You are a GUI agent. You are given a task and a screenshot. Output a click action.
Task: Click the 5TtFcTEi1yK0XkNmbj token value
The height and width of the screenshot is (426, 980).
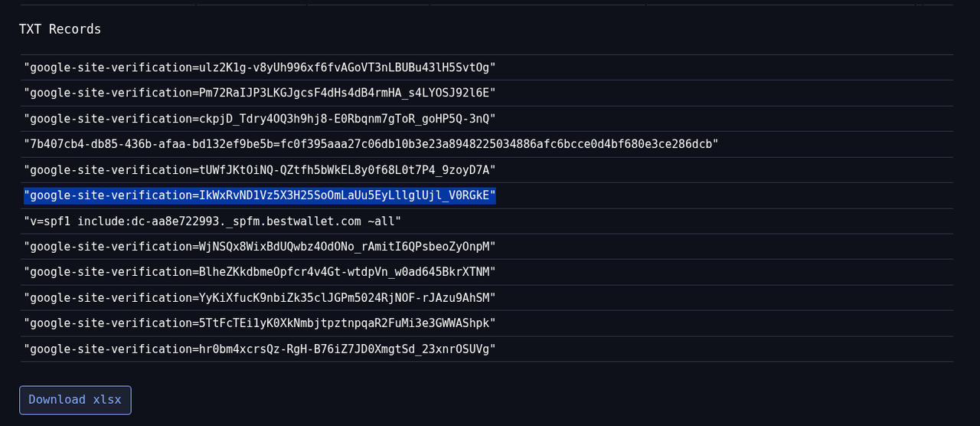pyautogui.click(x=343, y=323)
